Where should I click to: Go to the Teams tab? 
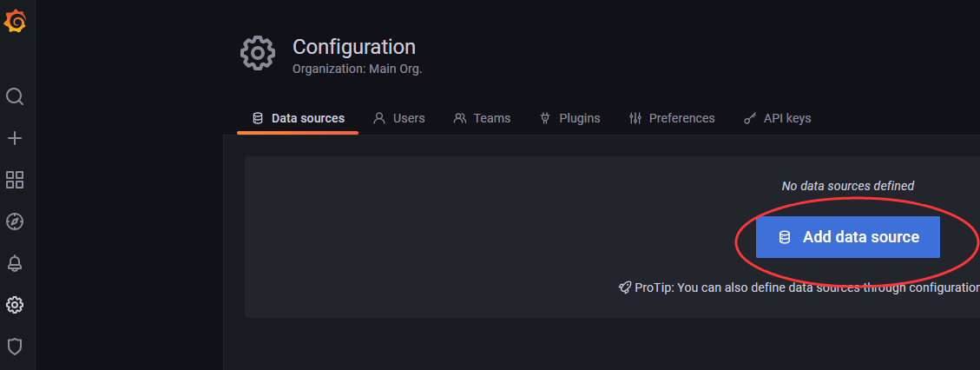click(x=483, y=118)
